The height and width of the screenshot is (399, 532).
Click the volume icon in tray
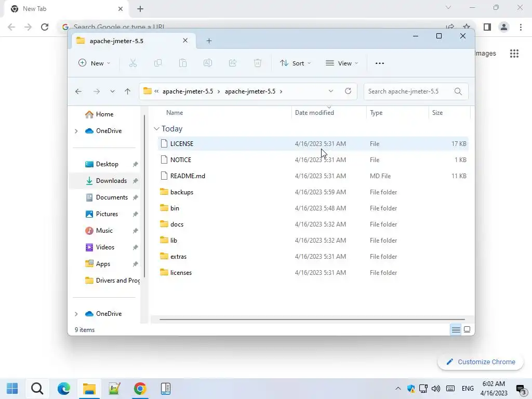point(436,389)
